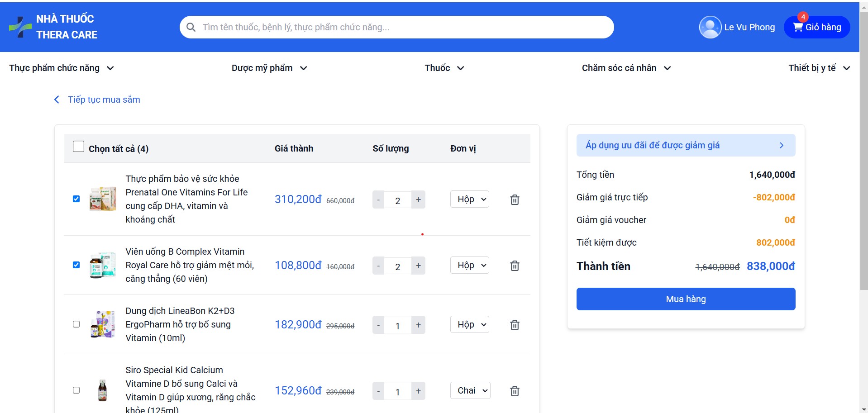The image size is (868, 413).
Task: Click the quantity field of LineaBon K2+D3
Action: [x=398, y=325]
